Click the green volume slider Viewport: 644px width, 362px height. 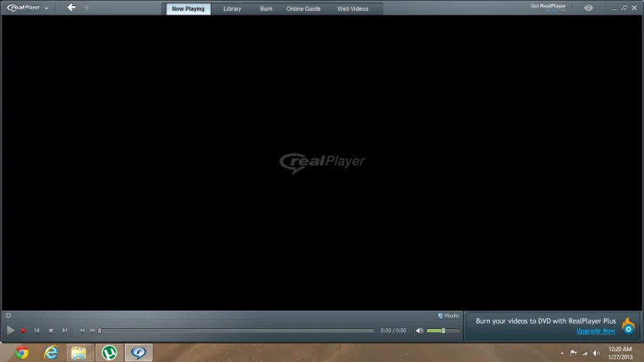(443, 331)
